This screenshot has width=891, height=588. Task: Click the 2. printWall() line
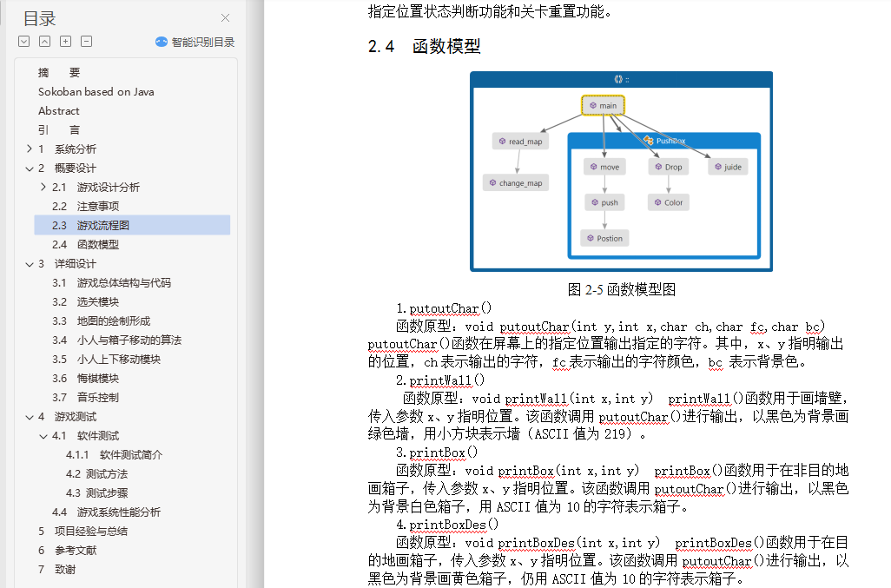tap(440, 380)
